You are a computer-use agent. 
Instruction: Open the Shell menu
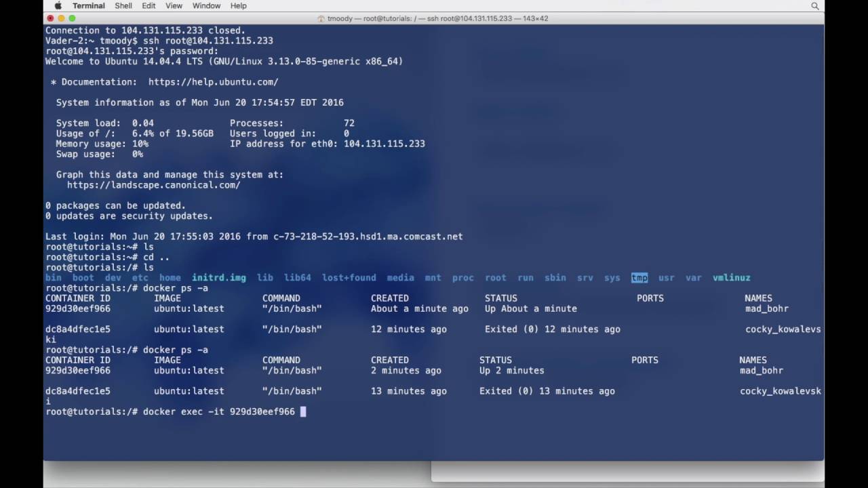tap(123, 5)
